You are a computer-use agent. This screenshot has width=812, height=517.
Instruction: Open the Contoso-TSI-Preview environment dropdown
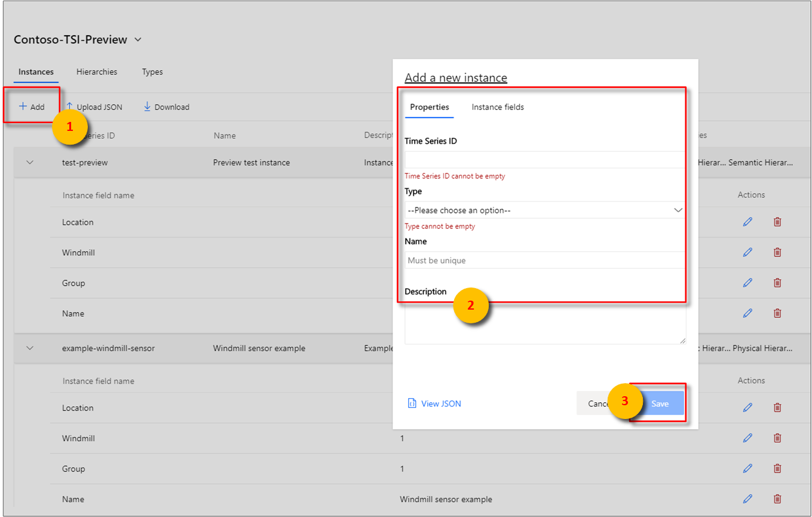[137, 39]
